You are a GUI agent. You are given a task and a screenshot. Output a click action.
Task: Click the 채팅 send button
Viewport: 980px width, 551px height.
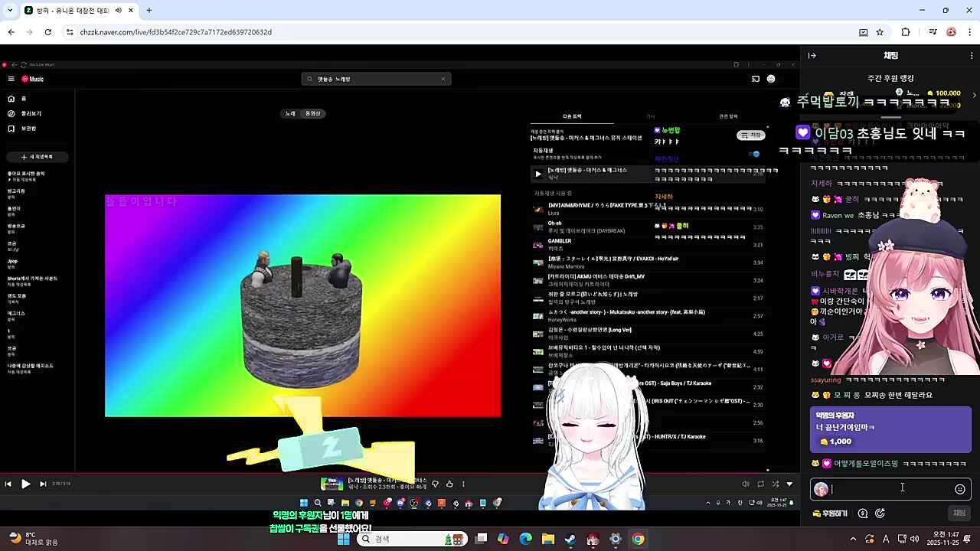[959, 513]
